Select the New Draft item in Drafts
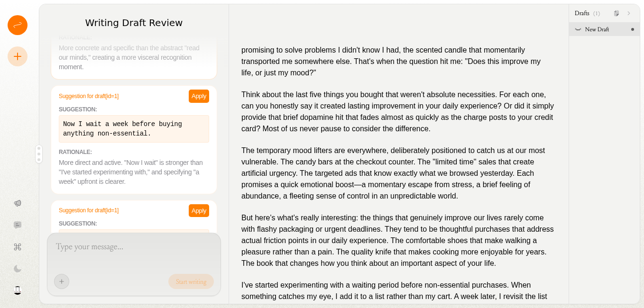 click(597, 29)
